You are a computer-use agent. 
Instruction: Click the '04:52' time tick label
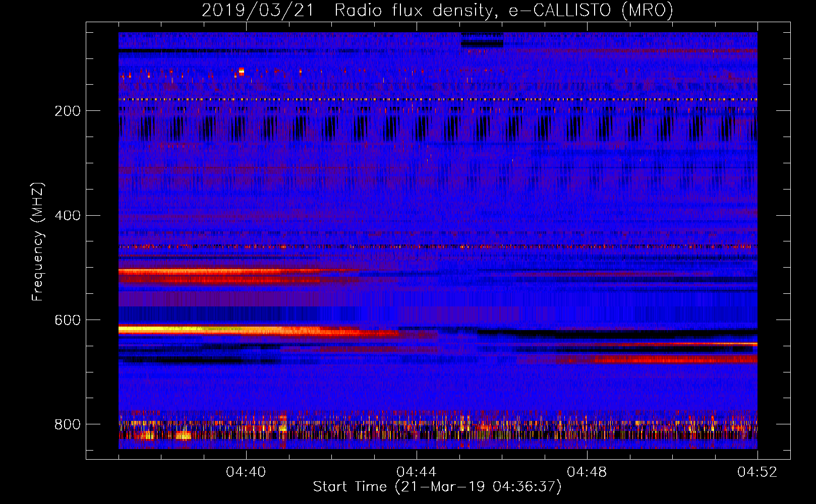click(757, 472)
